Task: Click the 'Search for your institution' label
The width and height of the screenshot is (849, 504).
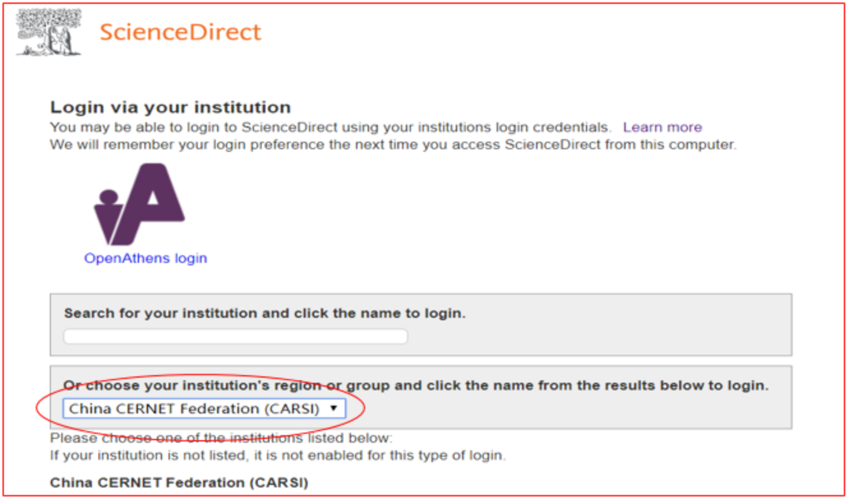Action: 264,313
